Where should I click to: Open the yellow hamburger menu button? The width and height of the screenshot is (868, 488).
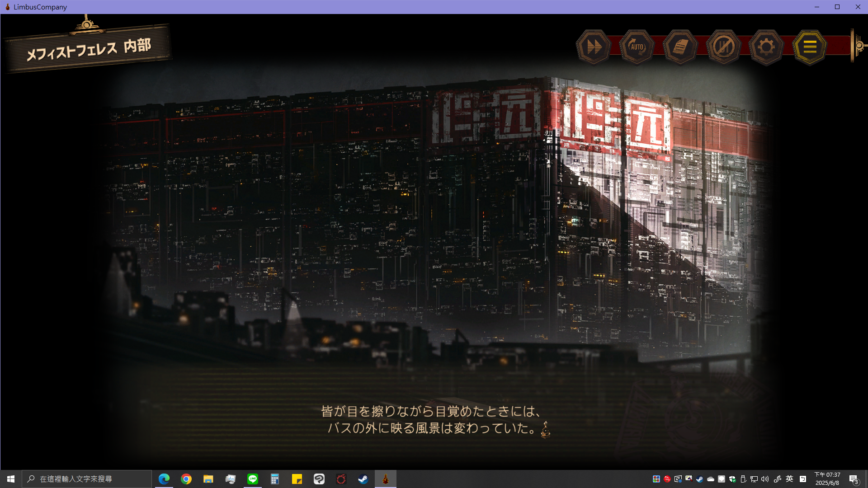click(810, 47)
